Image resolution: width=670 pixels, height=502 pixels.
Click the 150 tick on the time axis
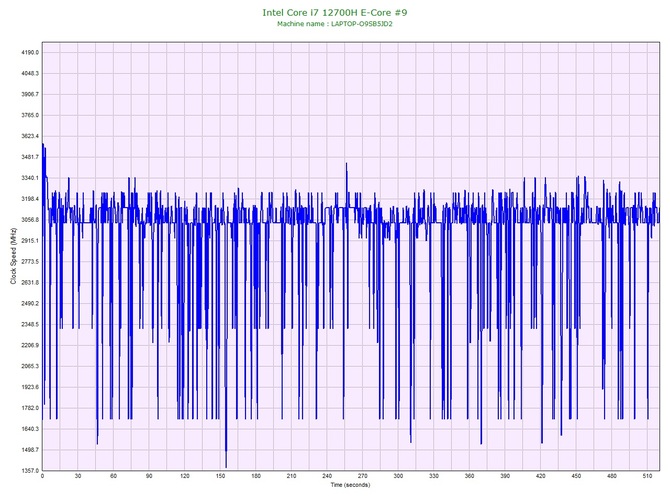(x=220, y=476)
